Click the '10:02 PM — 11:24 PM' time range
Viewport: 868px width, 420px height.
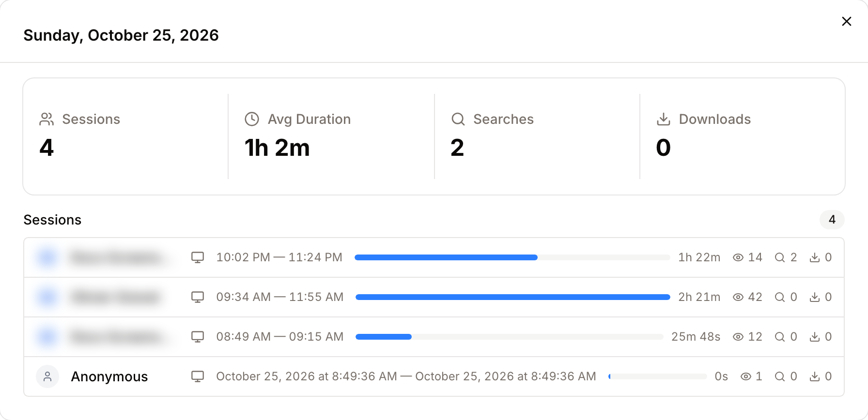click(x=279, y=257)
